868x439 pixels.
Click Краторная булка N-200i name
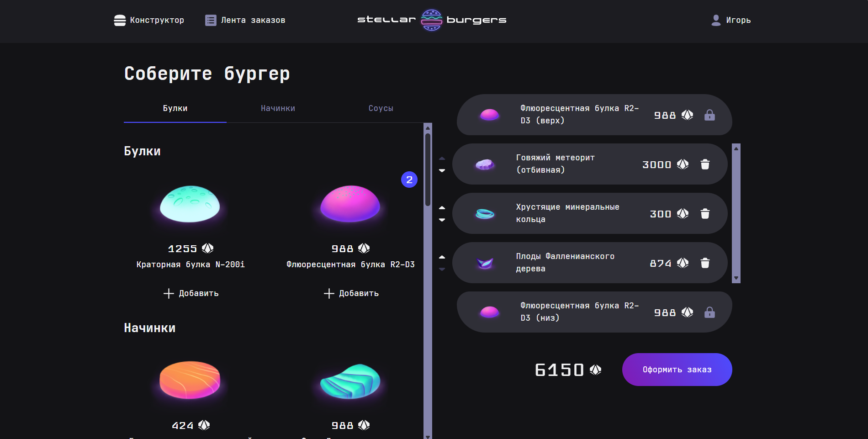[x=191, y=264]
